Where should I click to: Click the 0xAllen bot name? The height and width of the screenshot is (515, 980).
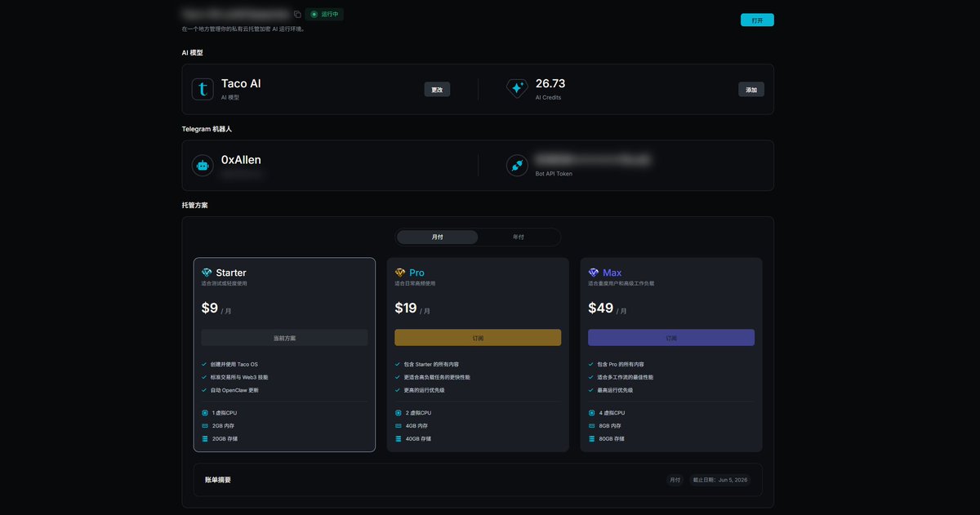coord(241,160)
